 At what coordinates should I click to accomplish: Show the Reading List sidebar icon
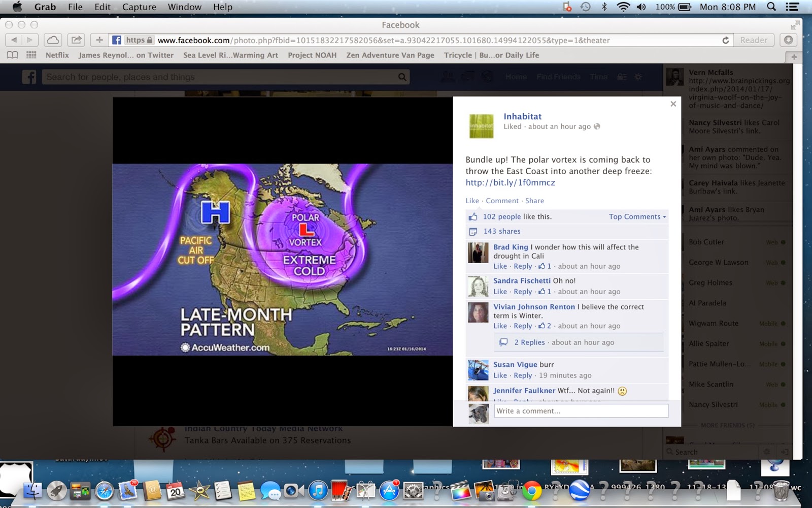[x=12, y=55]
